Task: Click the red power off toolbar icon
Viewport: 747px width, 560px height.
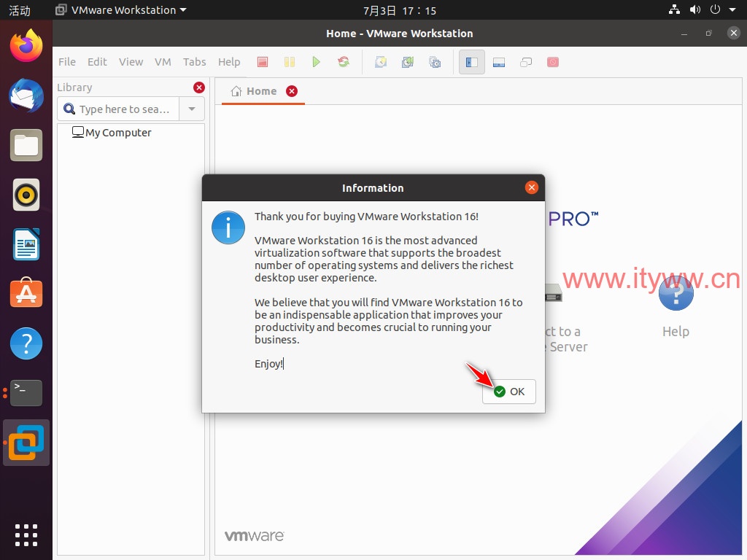Action: click(x=263, y=62)
